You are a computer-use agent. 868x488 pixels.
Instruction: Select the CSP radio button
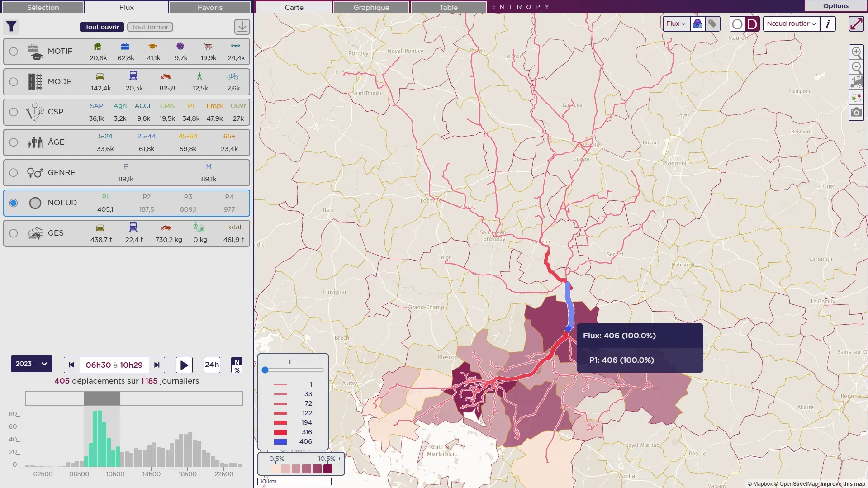14,112
